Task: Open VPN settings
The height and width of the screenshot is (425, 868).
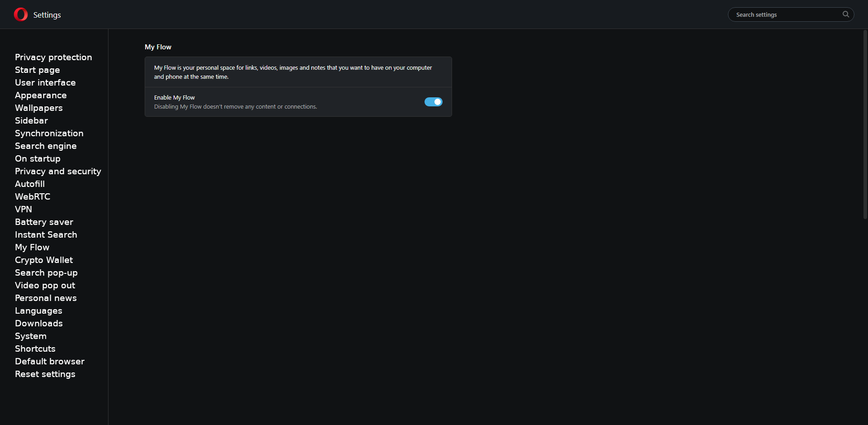Action: pos(24,209)
